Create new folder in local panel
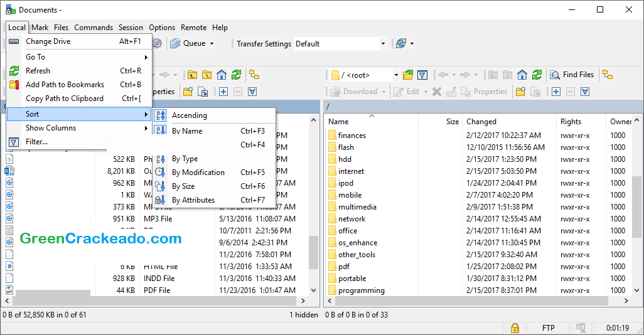The height and width of the screenshot is (335, 644). [x=188, y=92]
